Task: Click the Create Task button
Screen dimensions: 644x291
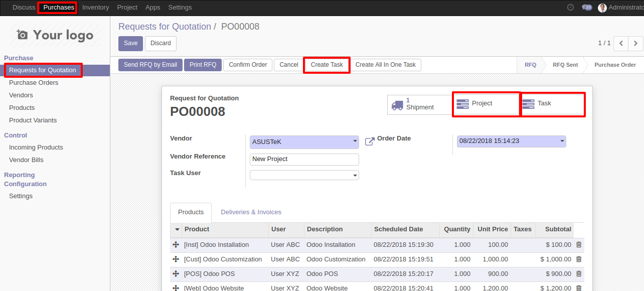Action: [327, 65]
